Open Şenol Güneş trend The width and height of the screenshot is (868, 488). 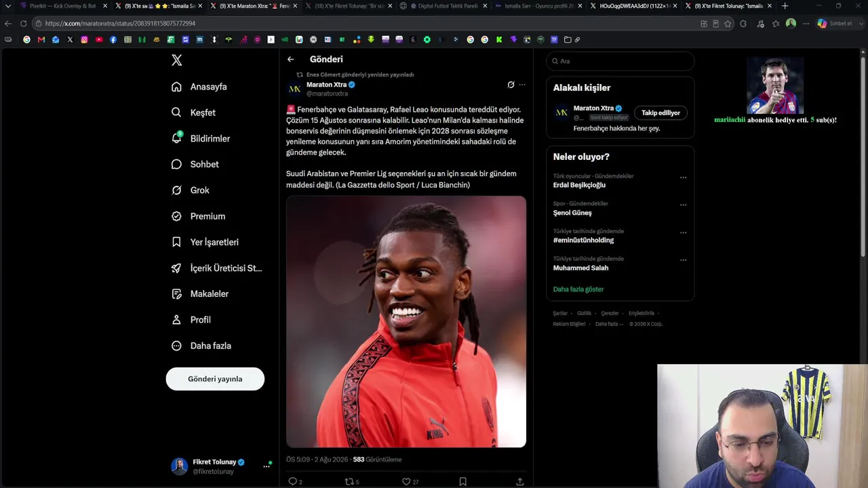572,213
